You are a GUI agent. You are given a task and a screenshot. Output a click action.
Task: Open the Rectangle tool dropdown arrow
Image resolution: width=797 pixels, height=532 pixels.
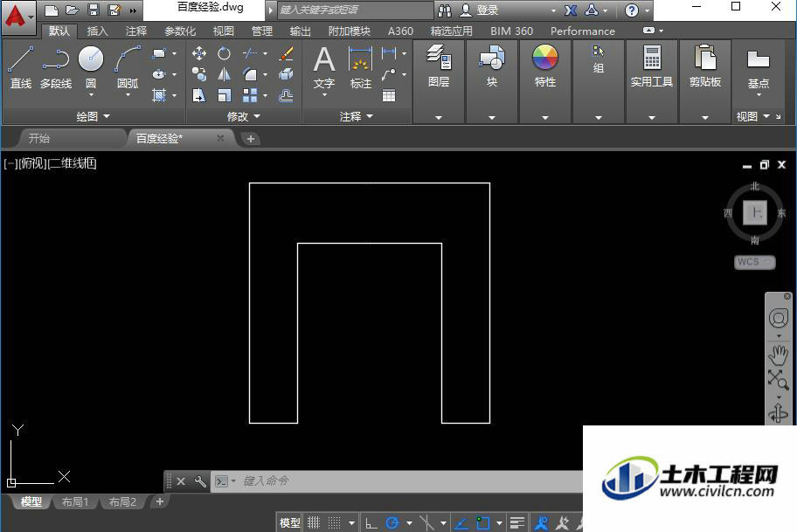click(x=175, y=53)
